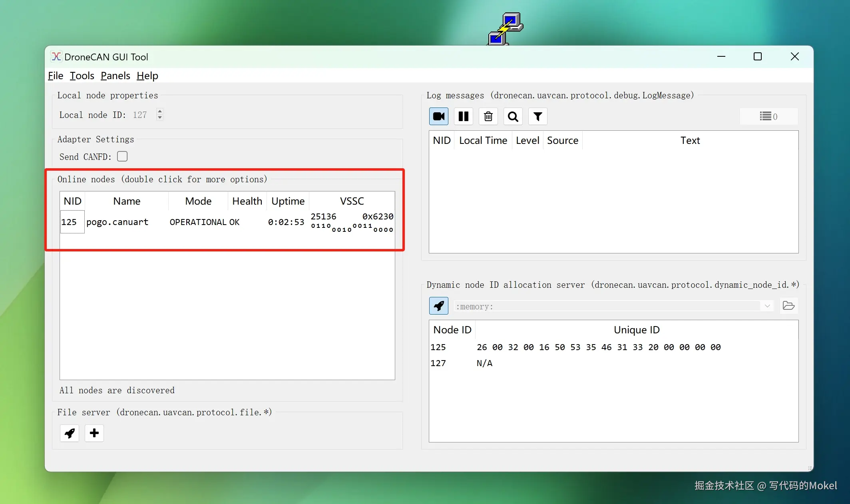Clear log messages with trash icon

(x=488, y=116)
